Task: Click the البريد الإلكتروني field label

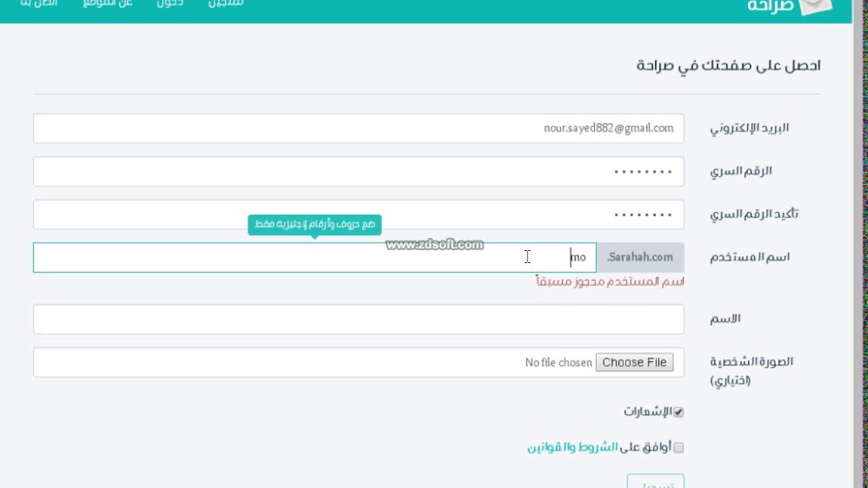Action: (x=749, y=128)
